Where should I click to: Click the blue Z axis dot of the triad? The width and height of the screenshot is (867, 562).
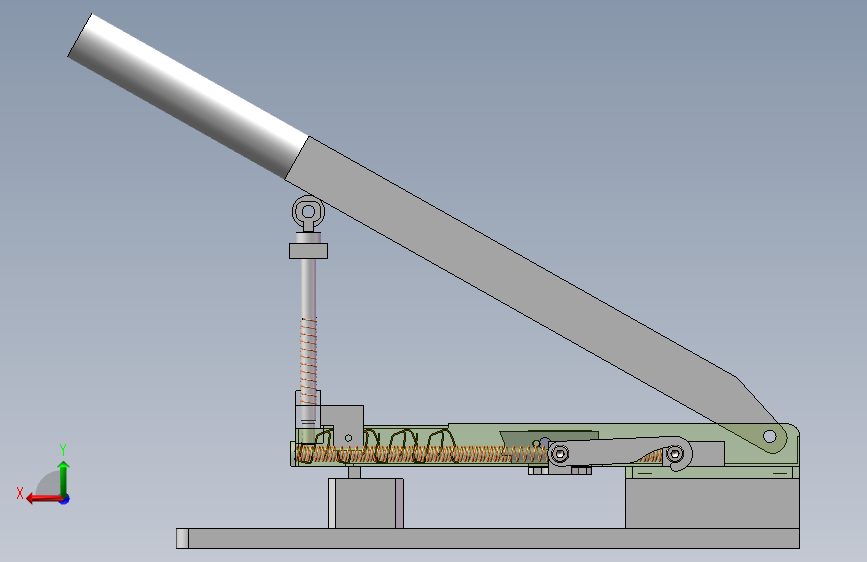point(65,499)
